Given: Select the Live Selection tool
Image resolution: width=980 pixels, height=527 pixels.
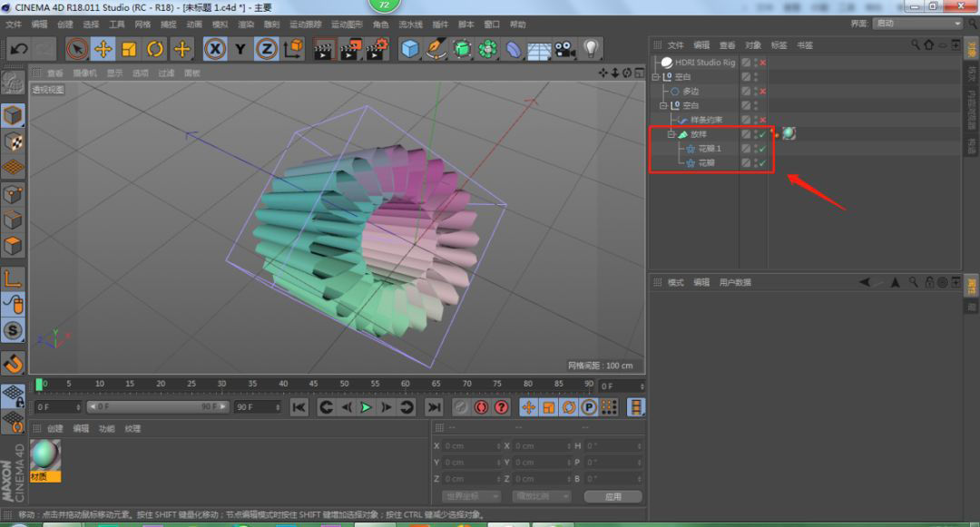Looking at the screenshot, I should click(77, 49).
